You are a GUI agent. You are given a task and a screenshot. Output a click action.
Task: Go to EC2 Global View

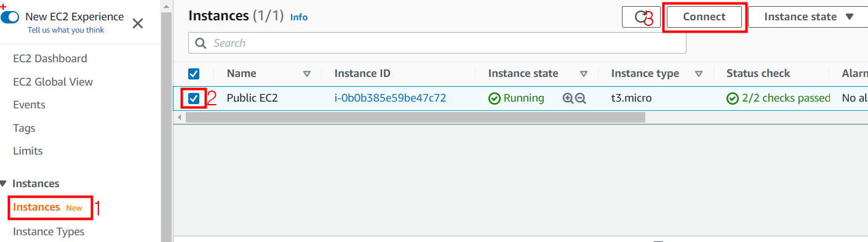click(53, 82)
